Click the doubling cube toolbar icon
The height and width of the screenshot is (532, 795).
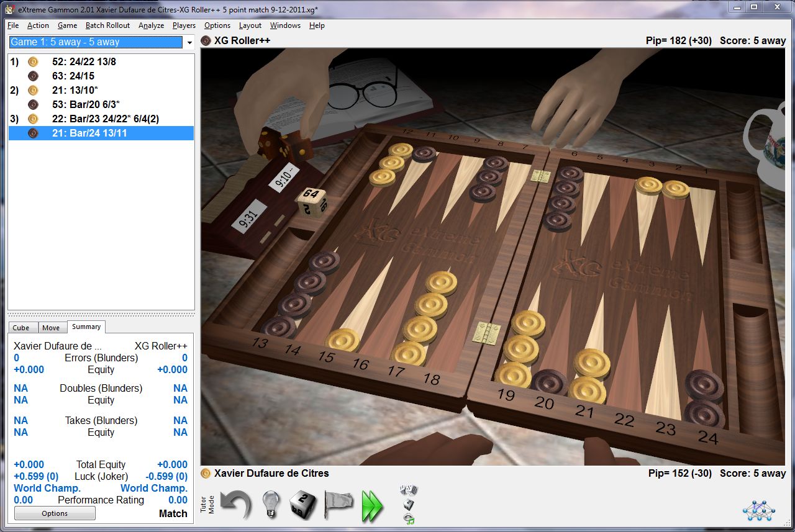pos(304,503)
